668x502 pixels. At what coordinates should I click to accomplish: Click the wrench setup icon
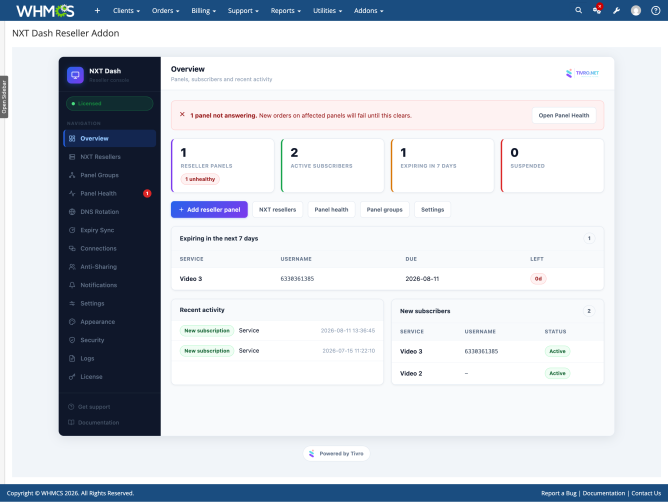pyautogui.click(x=616, y=11)
